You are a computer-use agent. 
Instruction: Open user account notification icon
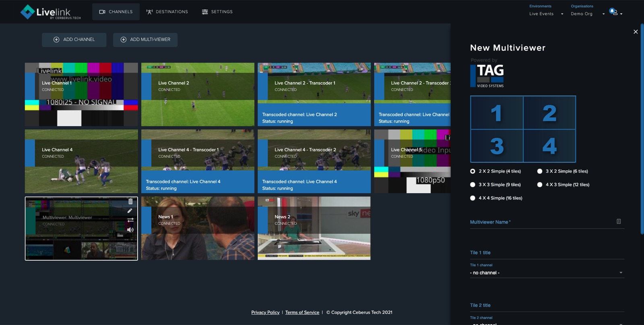pyautogui.click(x=614, y=12)
